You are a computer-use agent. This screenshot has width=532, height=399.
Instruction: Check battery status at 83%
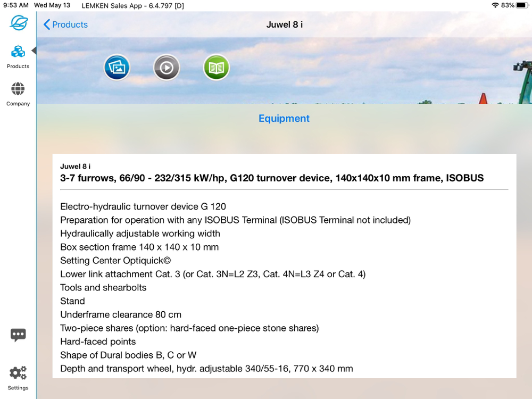[x=515, y=5]
